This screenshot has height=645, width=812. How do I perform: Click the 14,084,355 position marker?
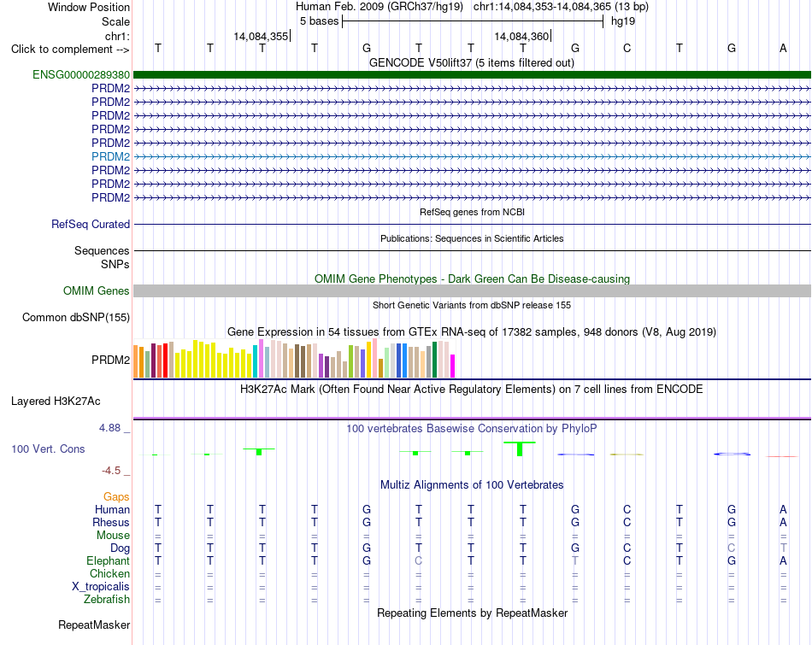[x=262, y=36]
